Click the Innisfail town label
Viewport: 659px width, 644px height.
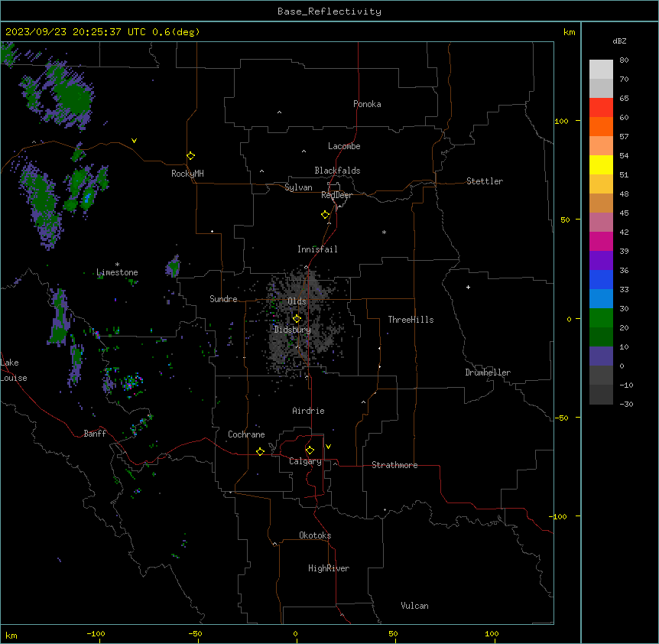pyautogui.click(x=317, y=249)
